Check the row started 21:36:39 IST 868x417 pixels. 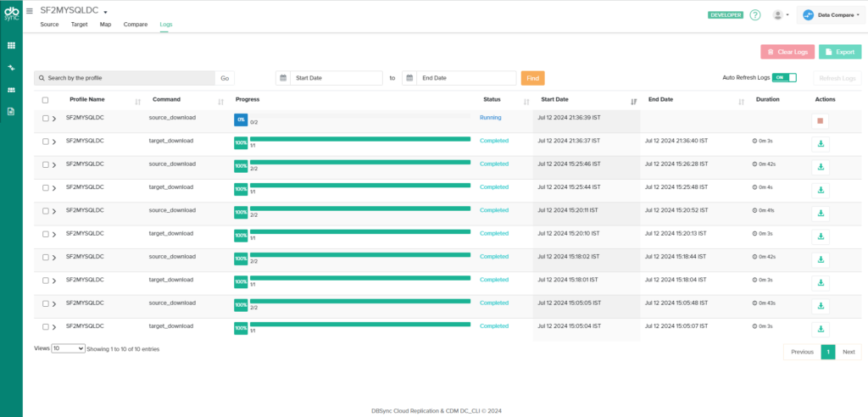pyautogui.click(x=46, y=118)
